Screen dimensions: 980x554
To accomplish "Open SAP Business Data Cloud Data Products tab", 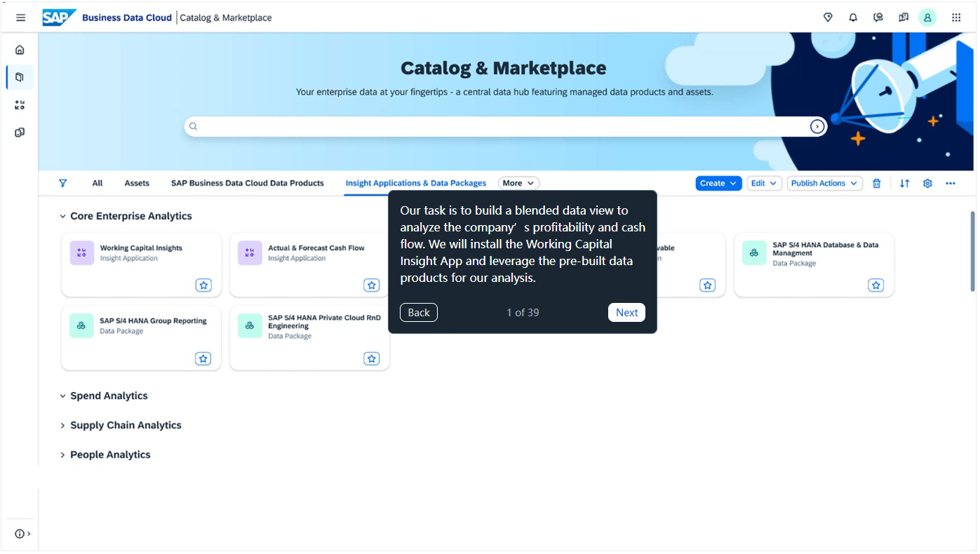I will [248, 183].
